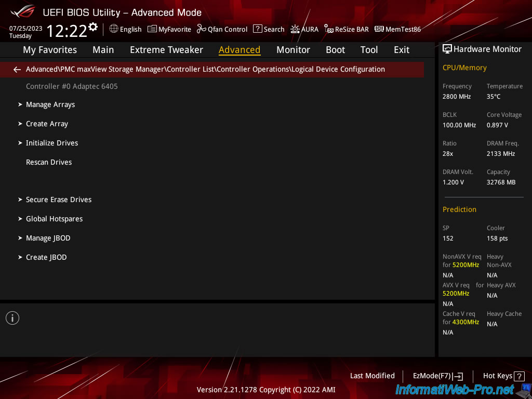Click the 07/25/2023 date text
532x399 pixels.
coord(26,29)
